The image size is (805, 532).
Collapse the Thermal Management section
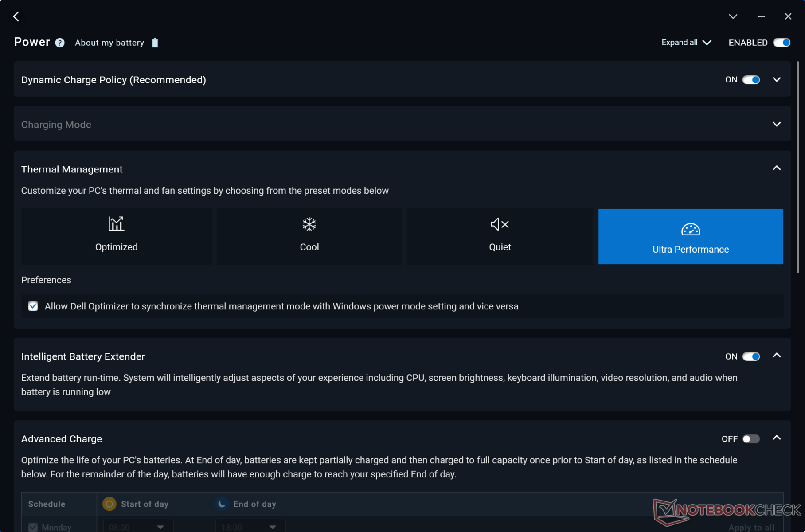click(x=777, y=168)
